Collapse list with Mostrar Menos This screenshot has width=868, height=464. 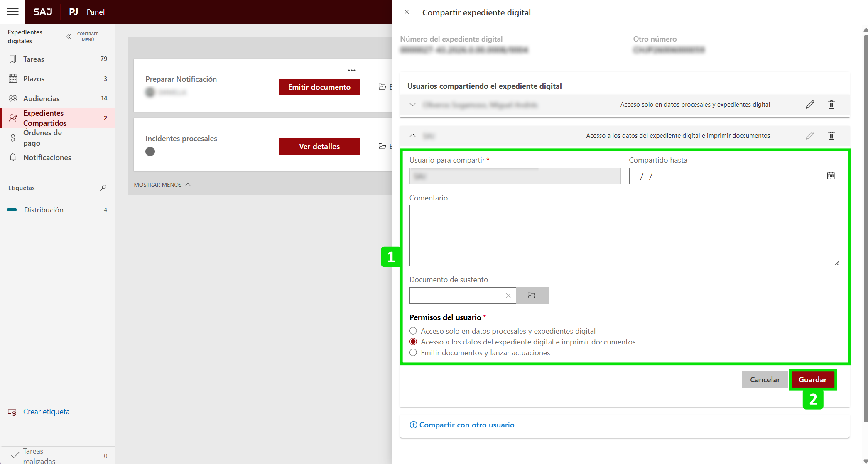[162, 185]
